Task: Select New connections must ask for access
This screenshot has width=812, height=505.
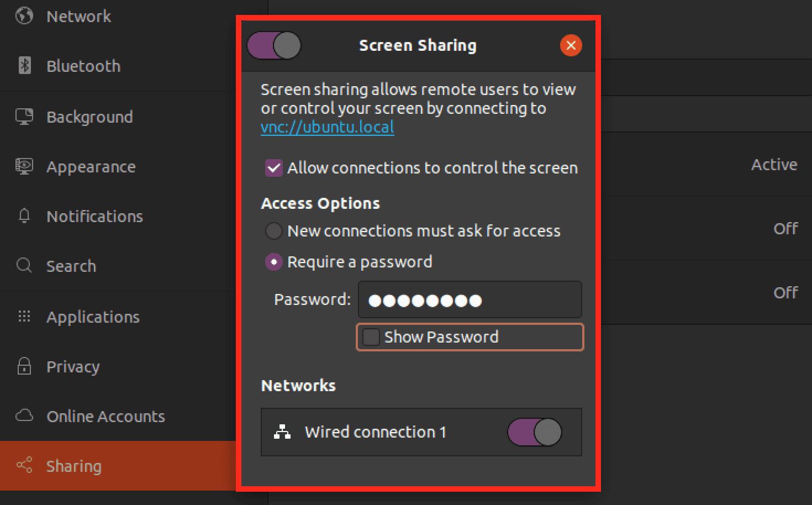Action: click(273, 231)
